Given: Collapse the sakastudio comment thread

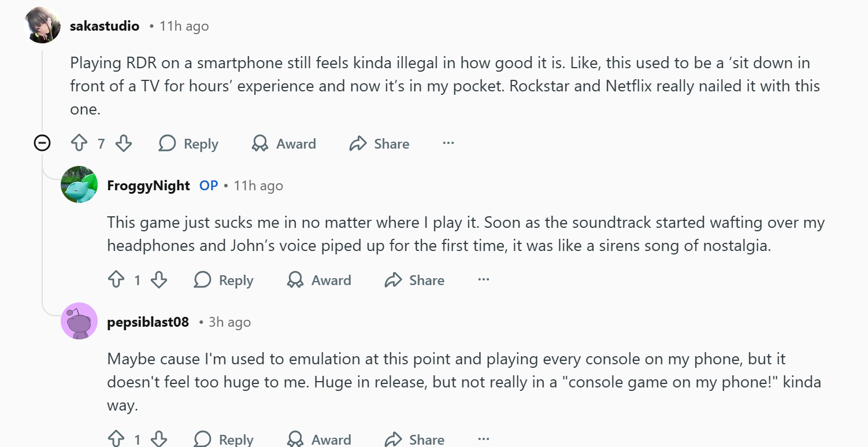Looking at the screenshot, I should [42, 143].
